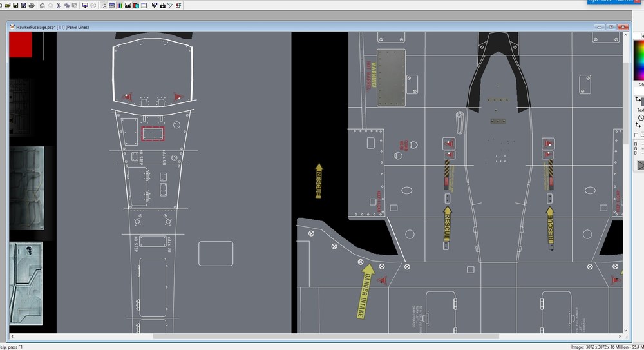Viewport: 644px width, 350px height.
Task: Toggle the histogram window icon
Action: tap(128, 5)
